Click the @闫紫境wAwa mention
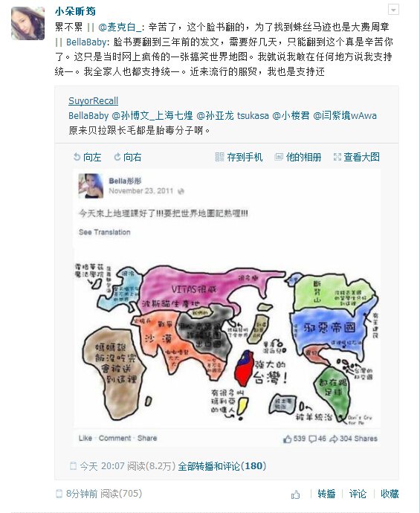 click(x=345, y=115)
